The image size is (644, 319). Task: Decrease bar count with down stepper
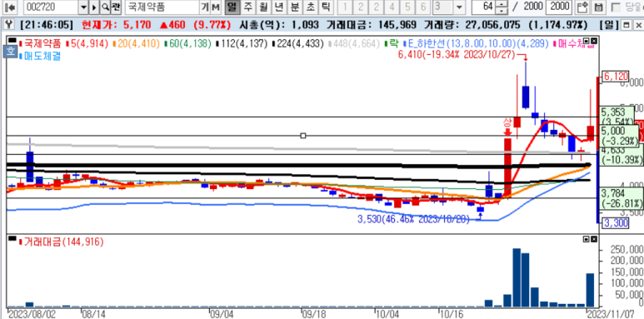[502, 10]
